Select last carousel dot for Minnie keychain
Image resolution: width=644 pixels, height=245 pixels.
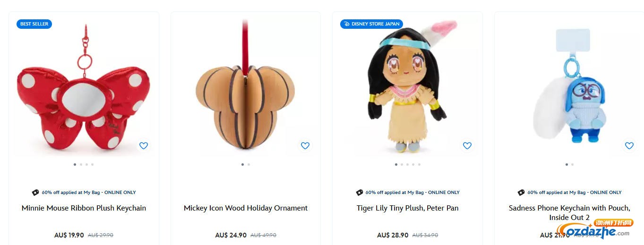[x=92, y=165]
